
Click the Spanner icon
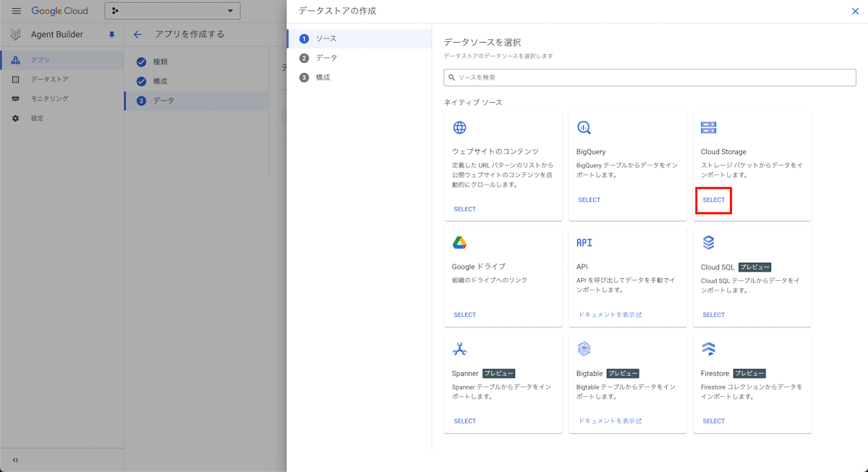point(459,349)
